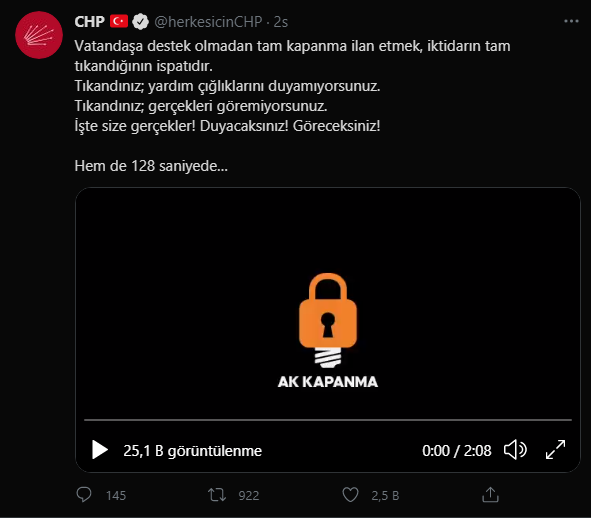The width and height of the screenshot is (591, 518).
Task: Play the AK KAPANMA video
Action: pos(100,450)
